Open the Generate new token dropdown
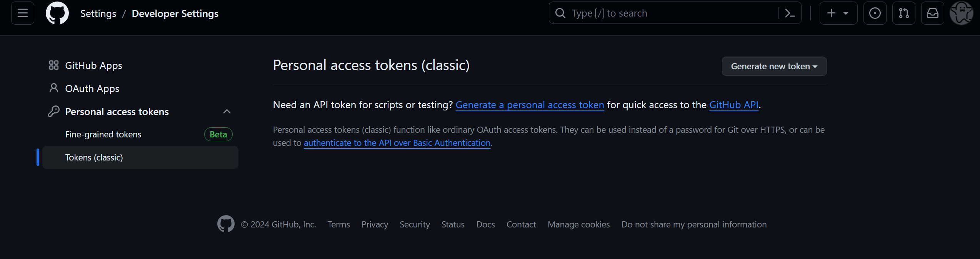This screenshot has width=980, height=259. [x=774, y=66]
